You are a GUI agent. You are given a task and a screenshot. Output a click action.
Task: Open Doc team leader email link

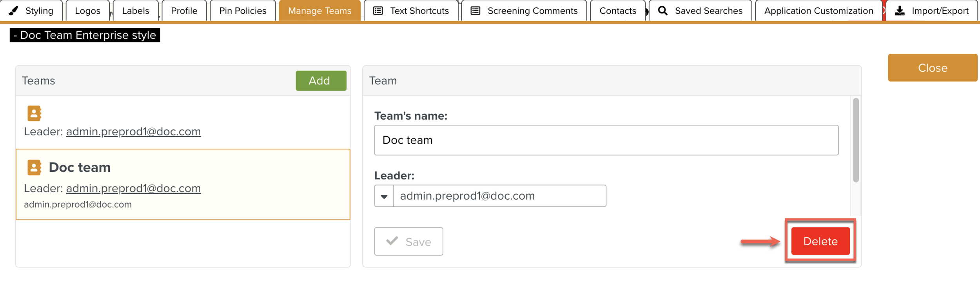133,188
